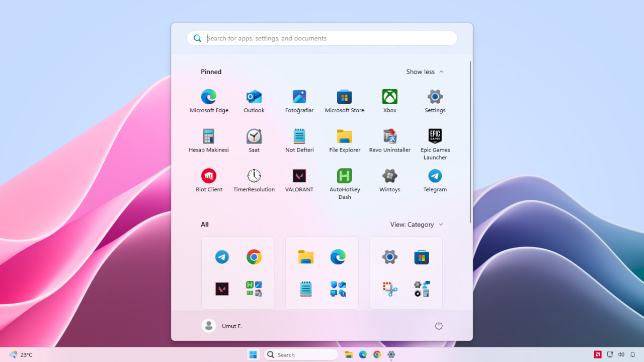Open pinned Telegram labeled Telegram

pos(435,181)
